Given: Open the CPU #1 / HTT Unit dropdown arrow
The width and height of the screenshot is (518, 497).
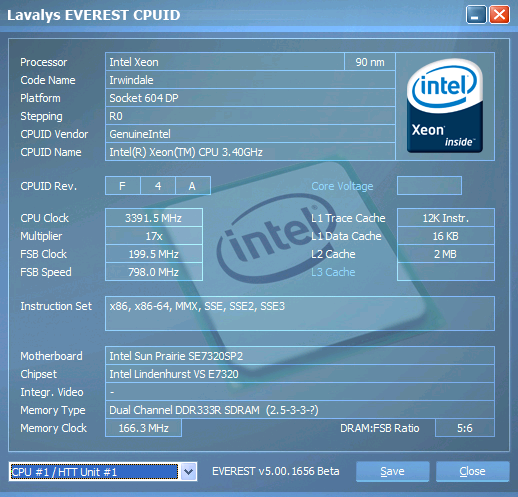Looking at the screenshot, I should click(189, 472).
